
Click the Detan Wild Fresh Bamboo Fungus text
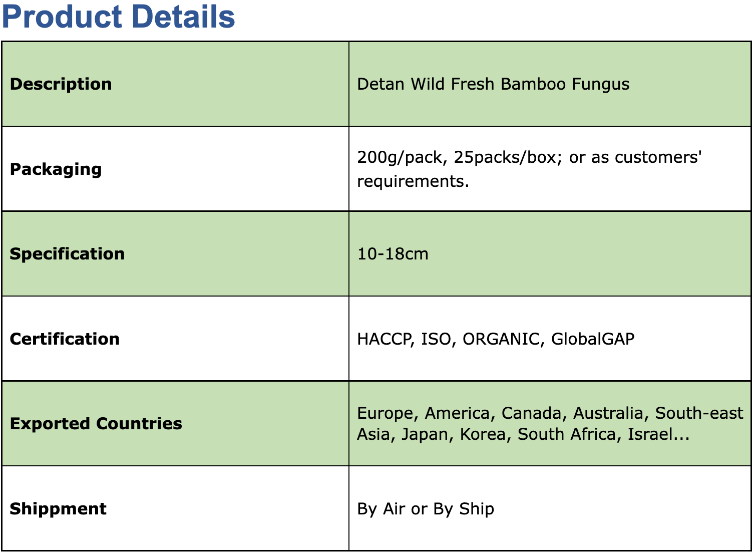(493, 84)
